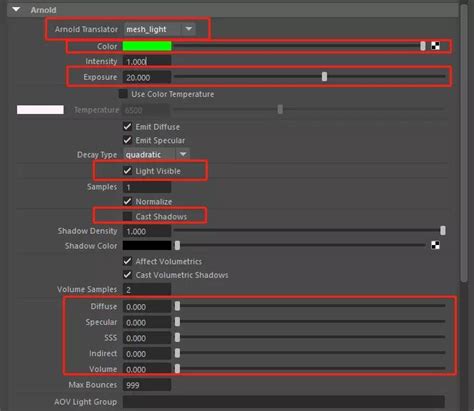Click the Shadow Color texture map checker icon
The height and width of the screenshot is (411, 474).
click(435, 246)
